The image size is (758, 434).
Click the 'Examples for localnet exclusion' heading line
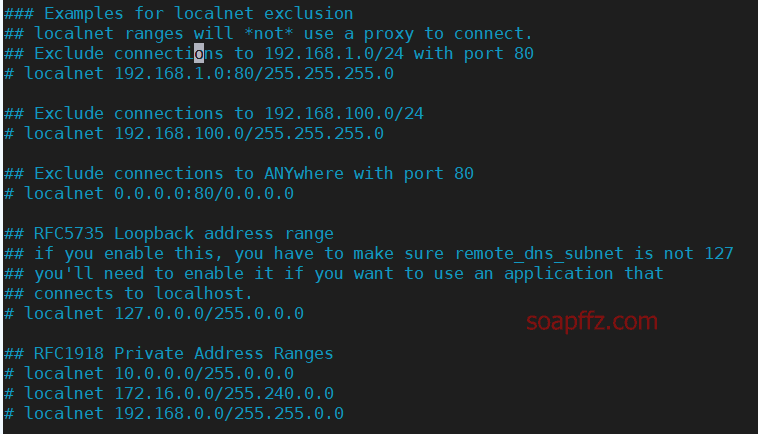tap(178, 14)
